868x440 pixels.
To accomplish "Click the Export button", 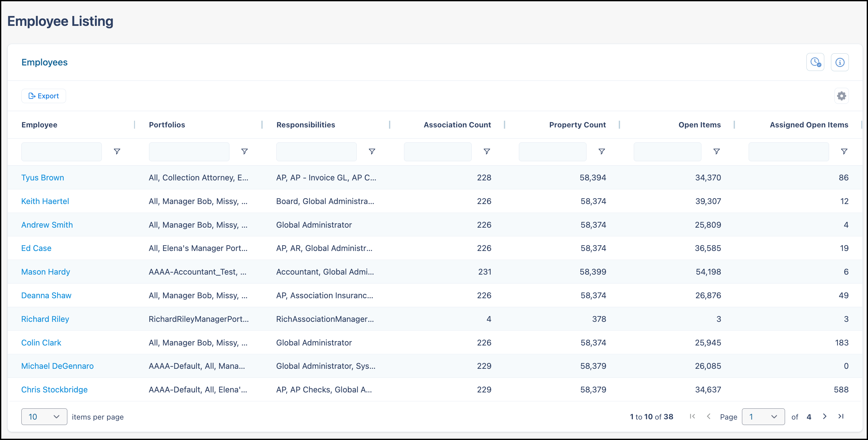I will 43,96.
